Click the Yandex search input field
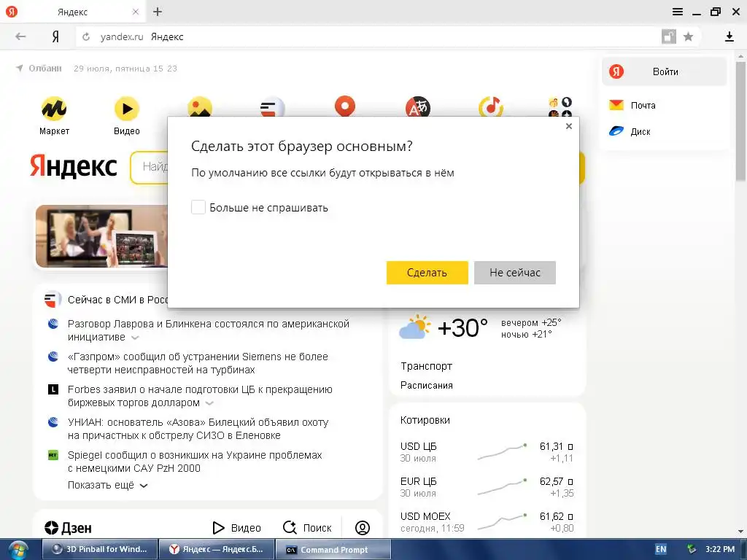The image size is (747, 560). click(150, 167)
